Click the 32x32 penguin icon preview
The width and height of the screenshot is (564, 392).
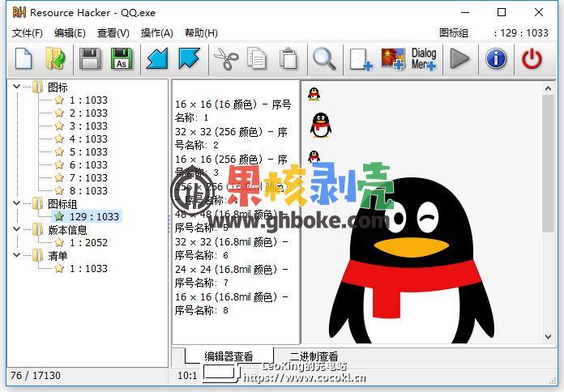click(x=320, y=126)
